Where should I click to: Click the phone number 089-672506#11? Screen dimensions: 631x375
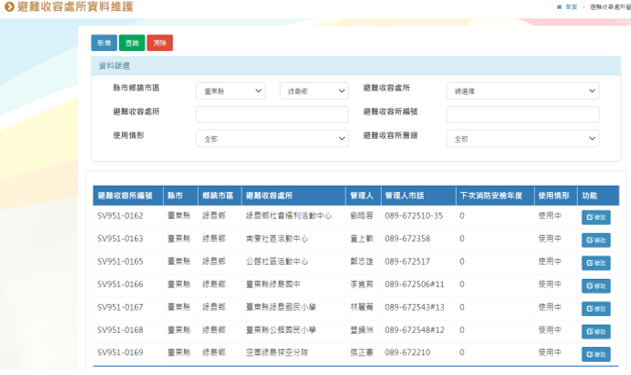(x=414, y=284)
